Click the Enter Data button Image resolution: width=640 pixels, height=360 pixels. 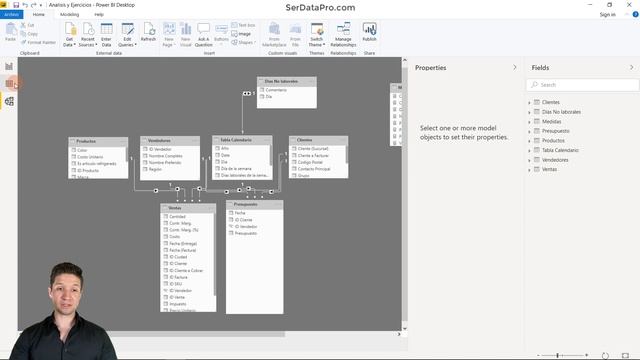point(106,35)
